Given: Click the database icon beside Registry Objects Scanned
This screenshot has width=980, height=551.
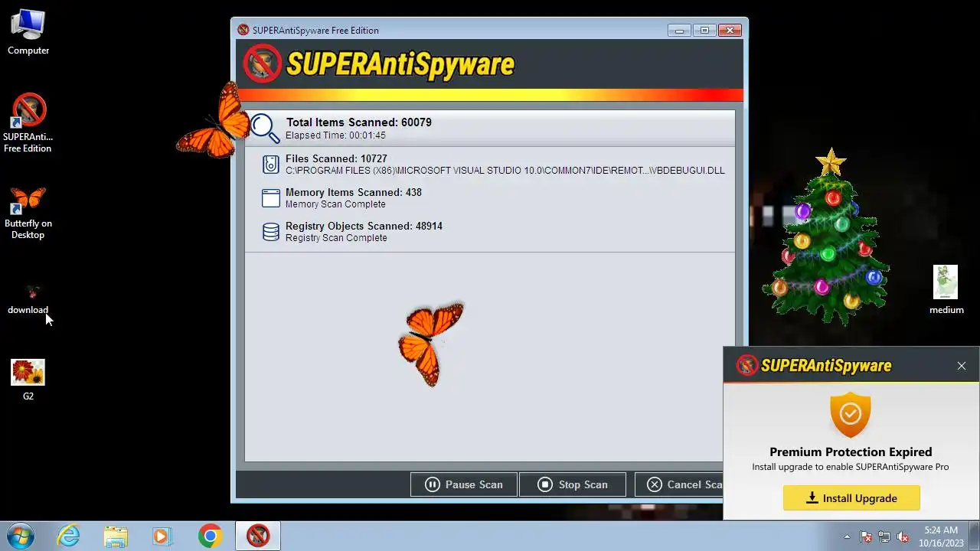Looking at the screenshot, I should tap(271, 232).
